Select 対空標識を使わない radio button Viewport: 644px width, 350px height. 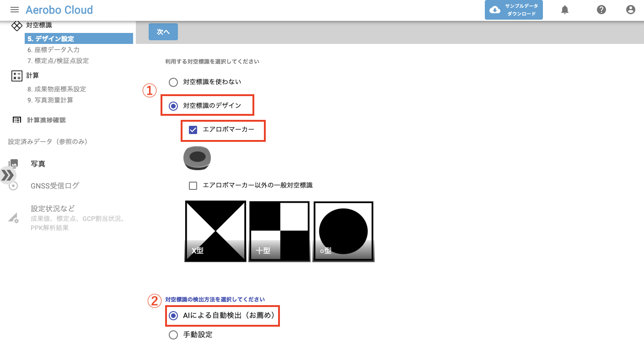click(173, 82)
